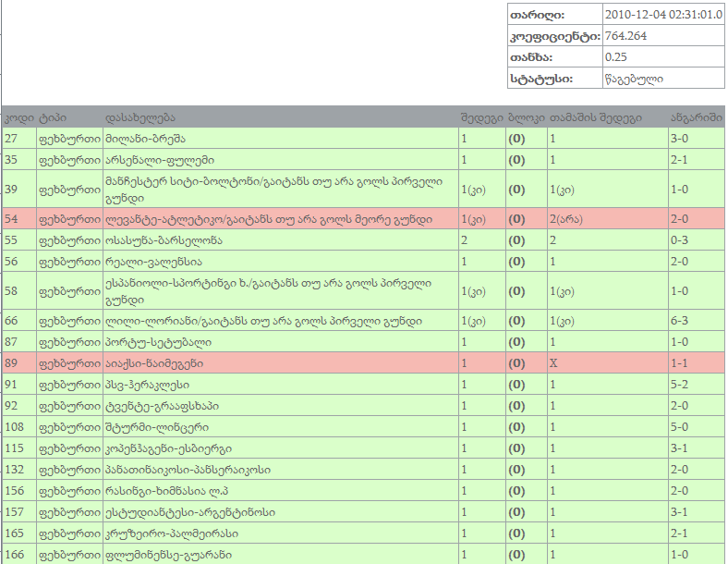The height and width of the screenshot is (564, 728).
Task: Select the match რასინგი-ხიმნასია ლ.პ
Action: [x=166, y=491]
